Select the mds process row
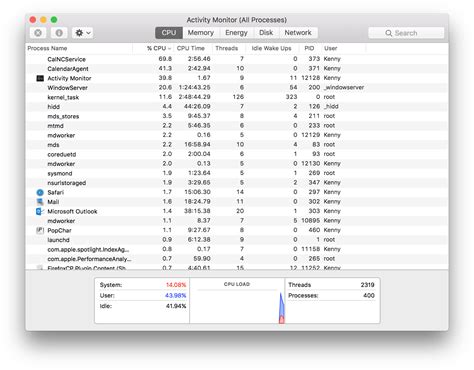Viewport: 474px width, 370px height. click(237, 145)
